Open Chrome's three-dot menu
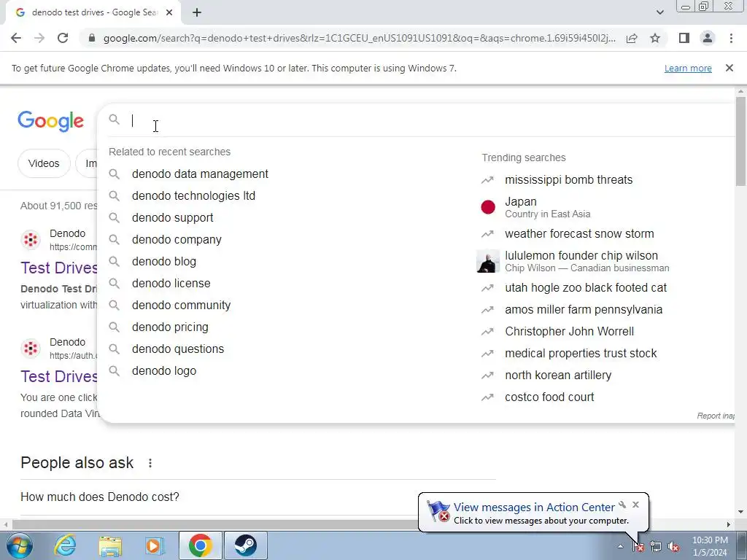The width and height of the screenshot is (747, 560). click(x=731, y=38)
